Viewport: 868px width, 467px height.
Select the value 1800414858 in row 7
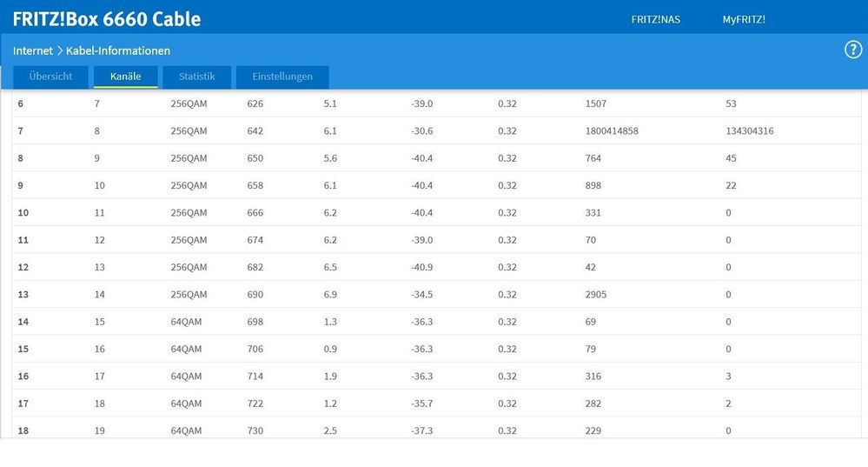[612, 131]
